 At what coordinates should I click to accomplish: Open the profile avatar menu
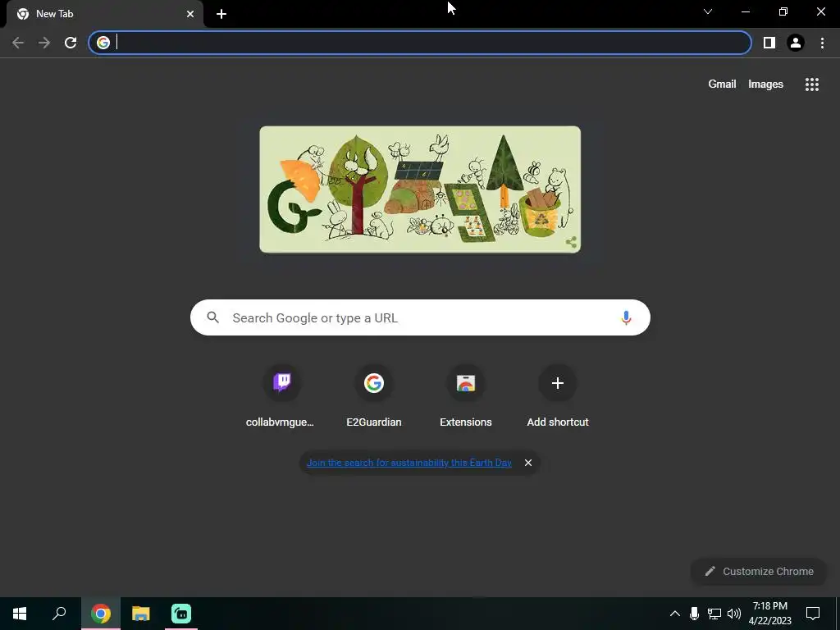click(796, 43)
